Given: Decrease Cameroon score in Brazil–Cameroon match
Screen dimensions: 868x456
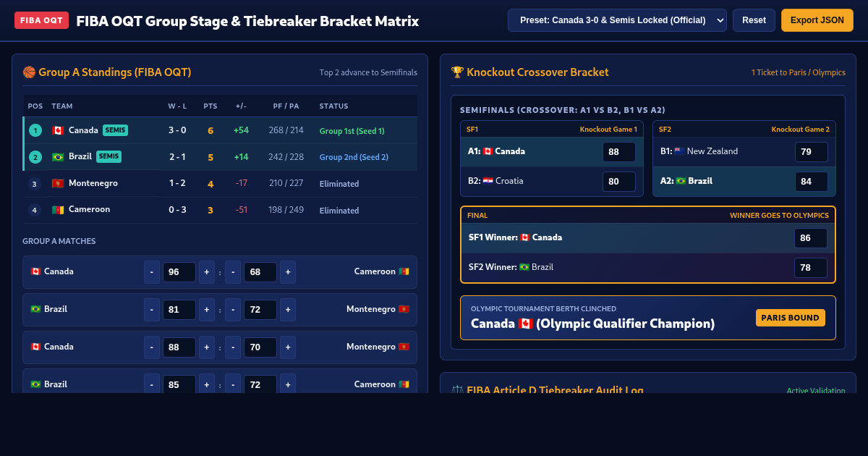Looking at the screenshot, I should (x=233, y=384).
